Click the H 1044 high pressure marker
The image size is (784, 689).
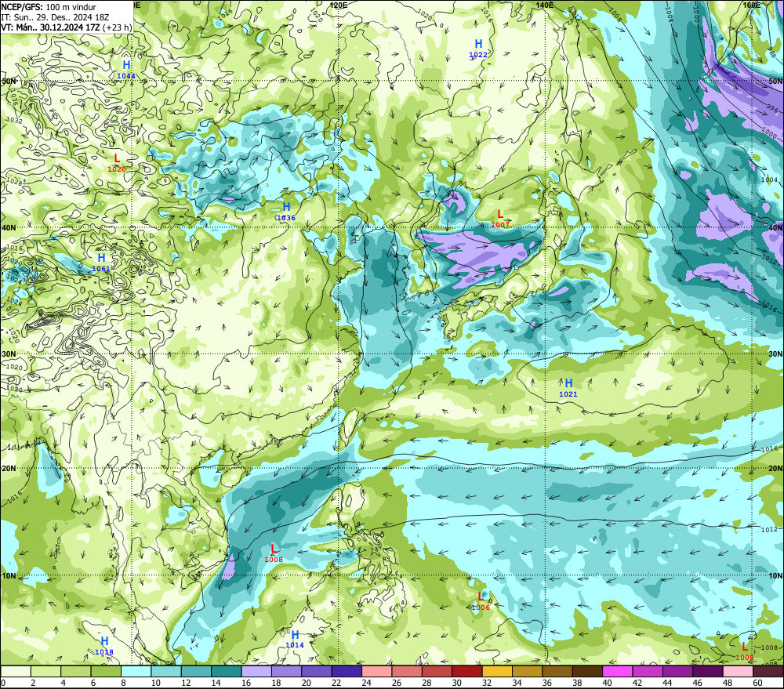point(126,70)
